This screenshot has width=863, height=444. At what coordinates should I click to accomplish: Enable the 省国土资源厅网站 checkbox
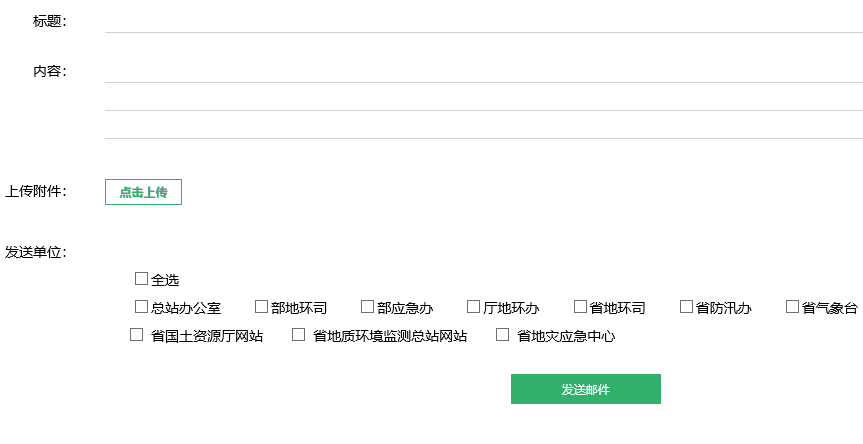(137, 335)
